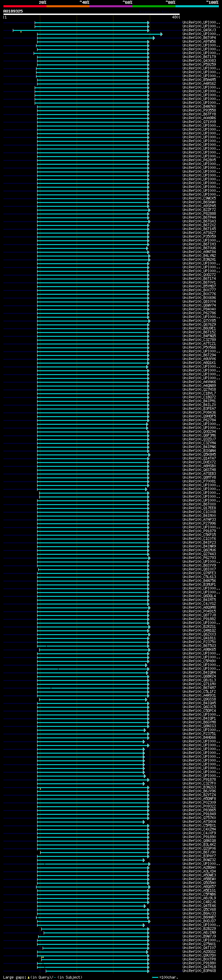Select the UniRef100_P84040 label

[x=199, y=309]
